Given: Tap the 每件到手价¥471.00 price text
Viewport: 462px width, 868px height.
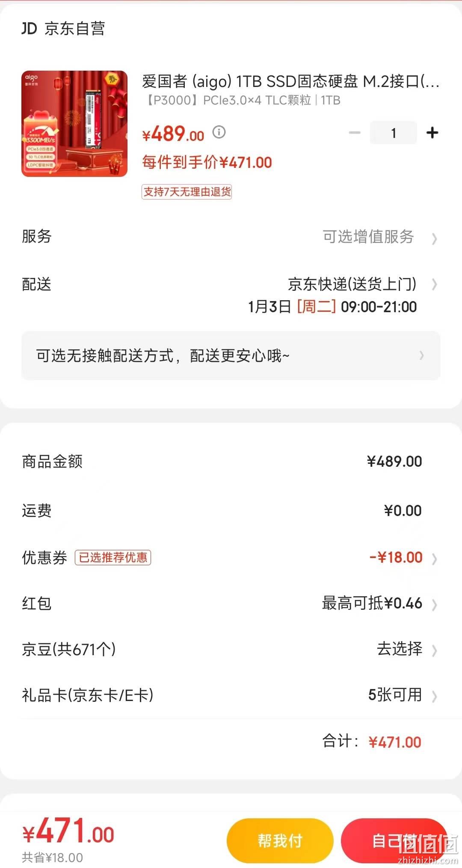Looking at the screenshot, I should (207, 163).
